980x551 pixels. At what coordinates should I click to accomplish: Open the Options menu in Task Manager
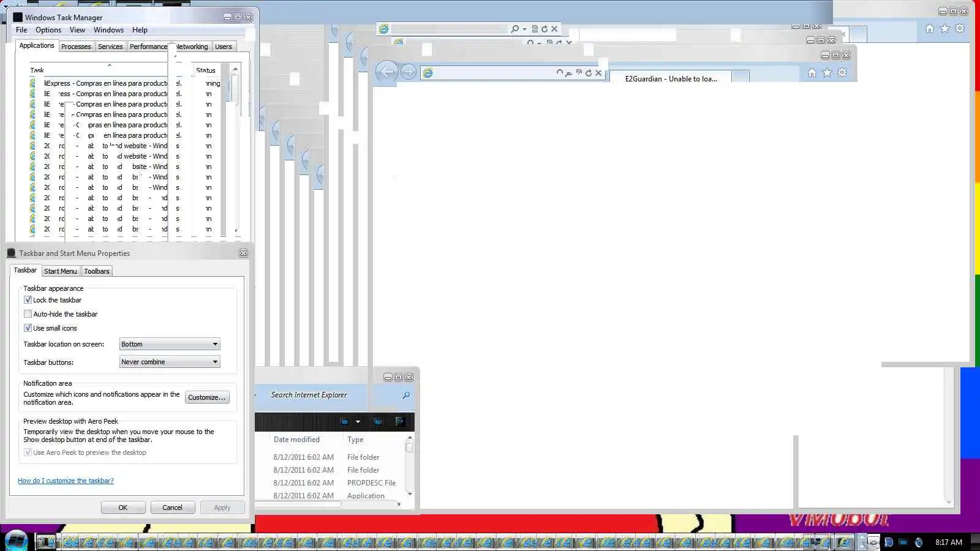[48, 30]
